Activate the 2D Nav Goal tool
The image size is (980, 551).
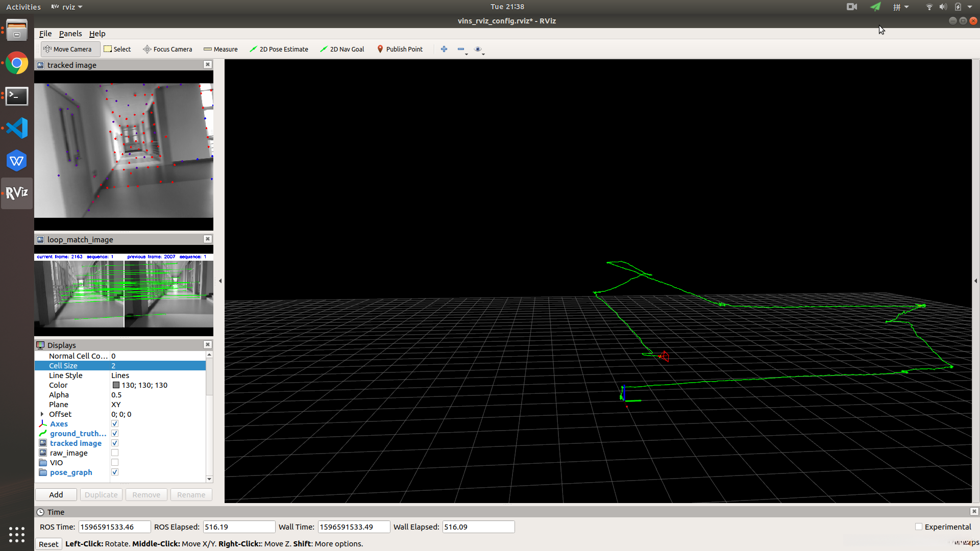(x=342, y=49)
